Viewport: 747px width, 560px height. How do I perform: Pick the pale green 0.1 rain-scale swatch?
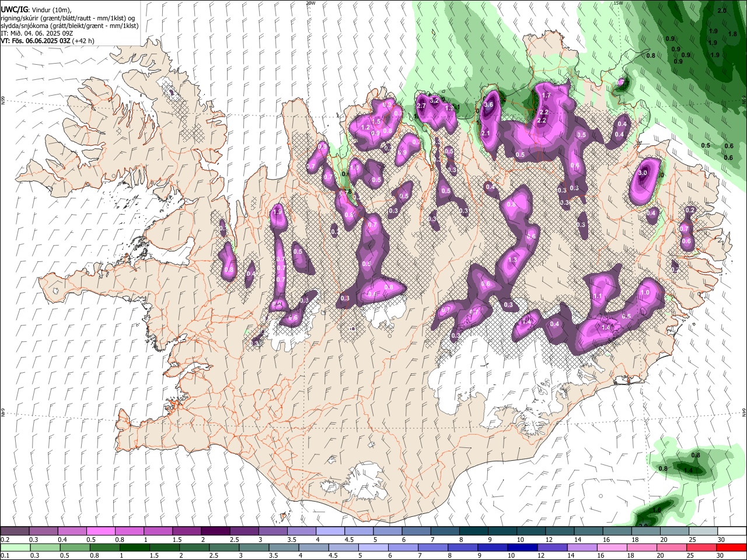tap(15, 547)
